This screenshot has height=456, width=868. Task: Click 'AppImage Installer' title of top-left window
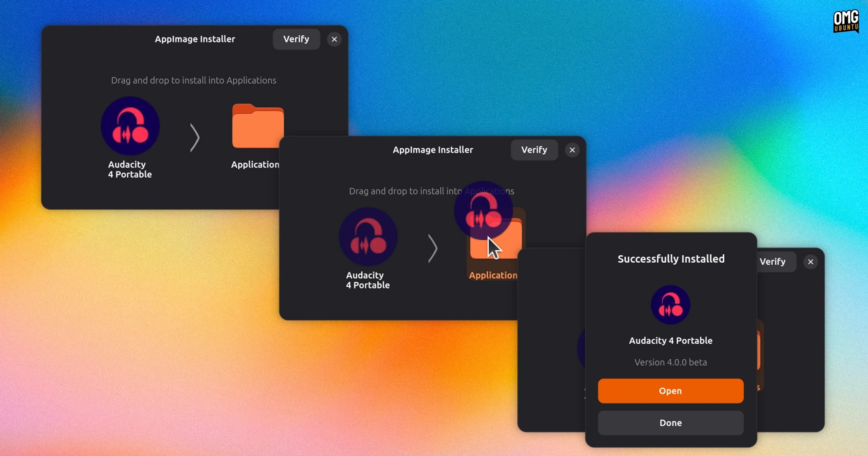(195, 39)
